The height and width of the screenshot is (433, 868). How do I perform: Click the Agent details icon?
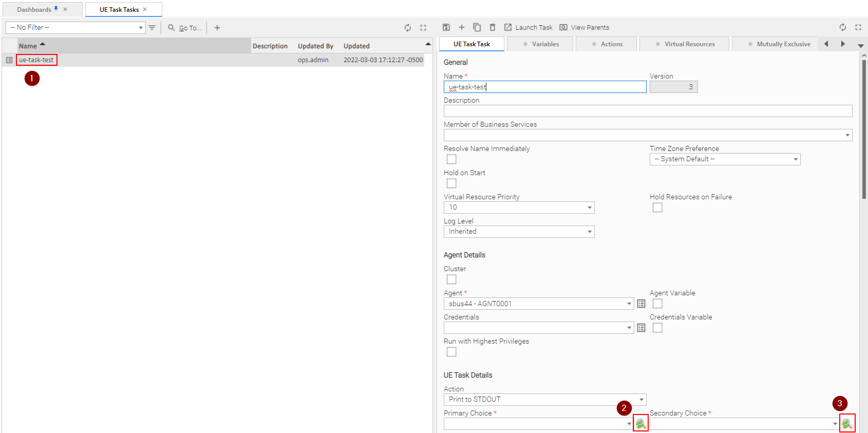click(641, 304)
